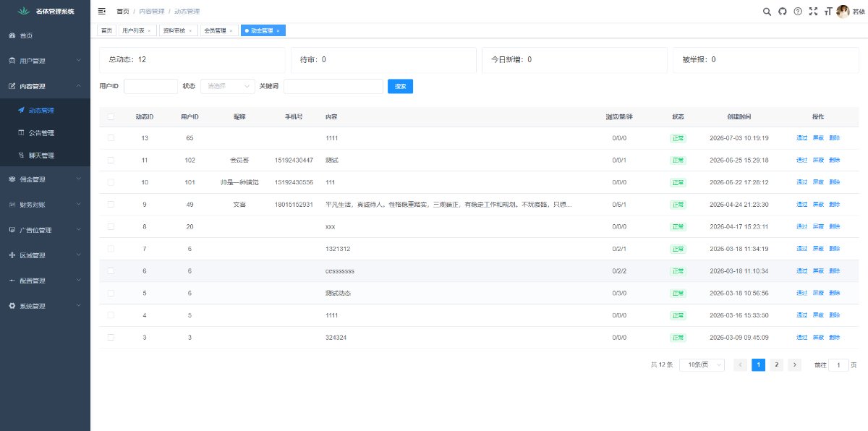Open 聊天管理 submenu item
Viewport: 868px width, 431px height.
45,155
